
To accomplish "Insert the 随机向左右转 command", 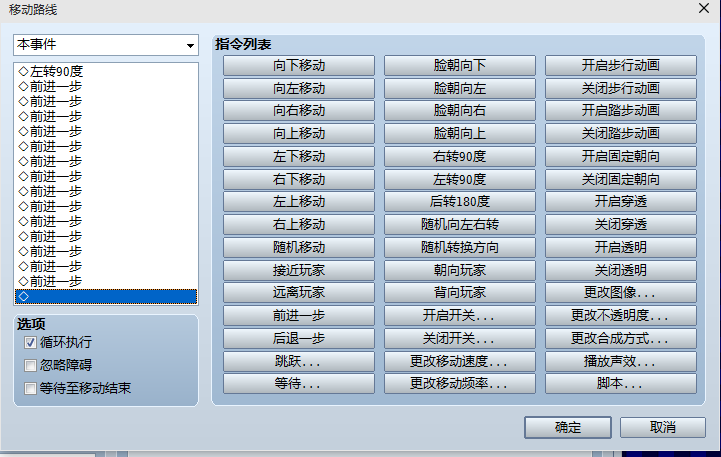I will 460,224.
